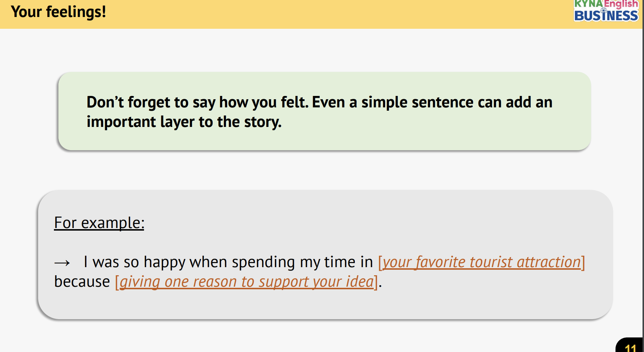Click the text "important layer to the story."

pyautogui.click(x=184, y=122)
